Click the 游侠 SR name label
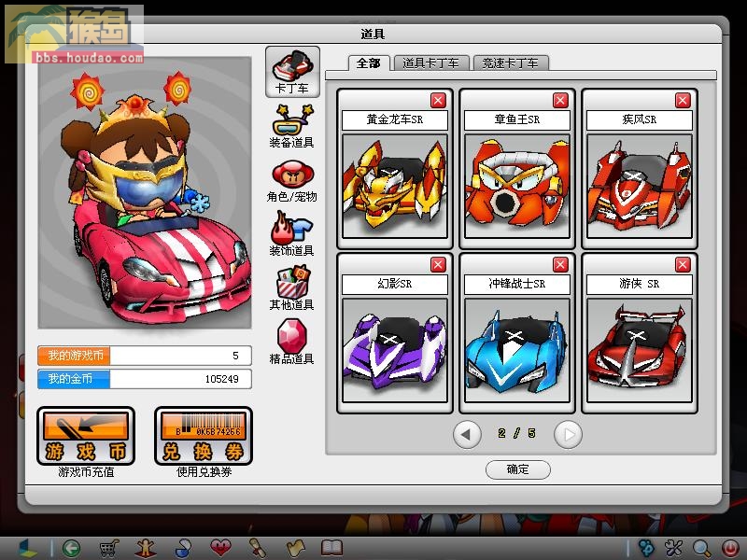This screenshot has height=560, width=747. tap(640, 285)
